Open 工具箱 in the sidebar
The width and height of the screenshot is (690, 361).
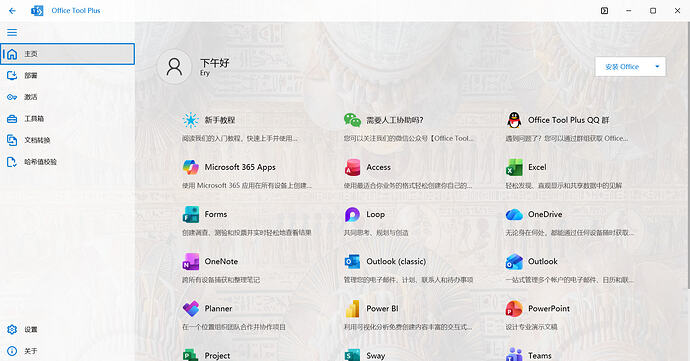67,118
